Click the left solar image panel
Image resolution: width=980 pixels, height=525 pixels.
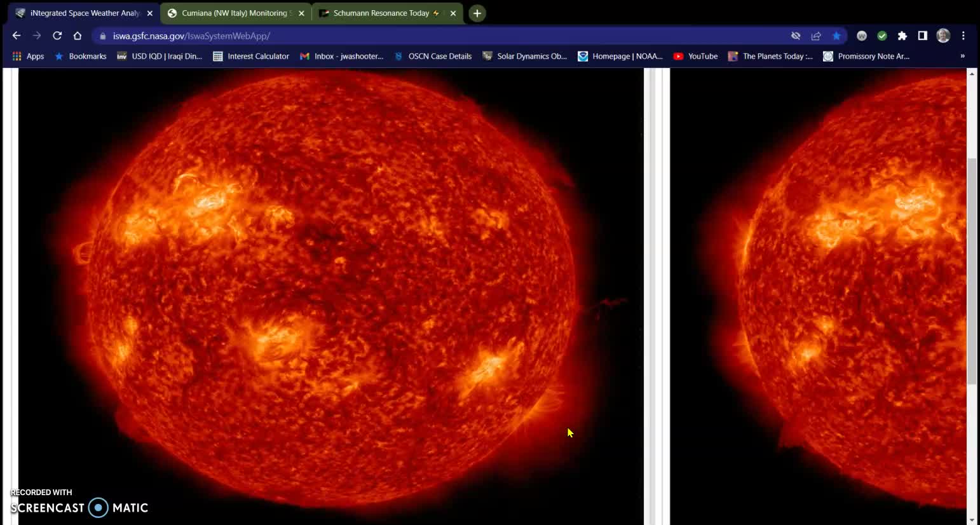click(x=331, y=296)
